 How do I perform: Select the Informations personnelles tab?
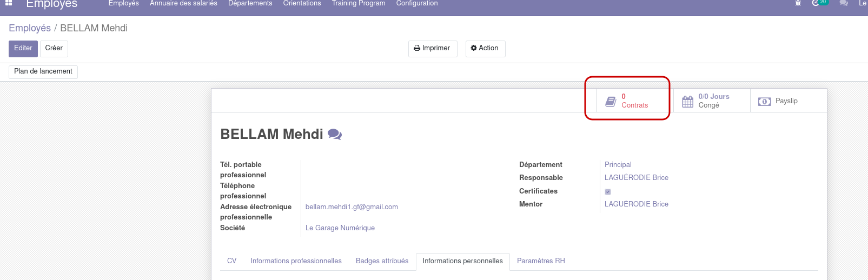(x=462, y=261)
